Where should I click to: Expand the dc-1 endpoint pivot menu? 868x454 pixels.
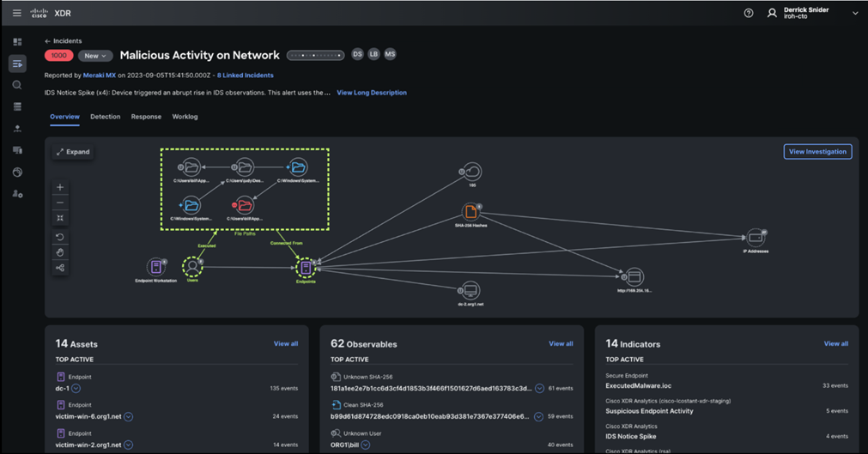76,389
